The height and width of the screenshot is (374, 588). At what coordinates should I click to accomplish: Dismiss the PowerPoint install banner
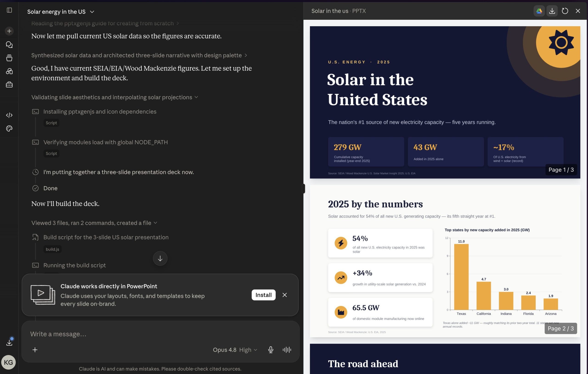(285, 295)
